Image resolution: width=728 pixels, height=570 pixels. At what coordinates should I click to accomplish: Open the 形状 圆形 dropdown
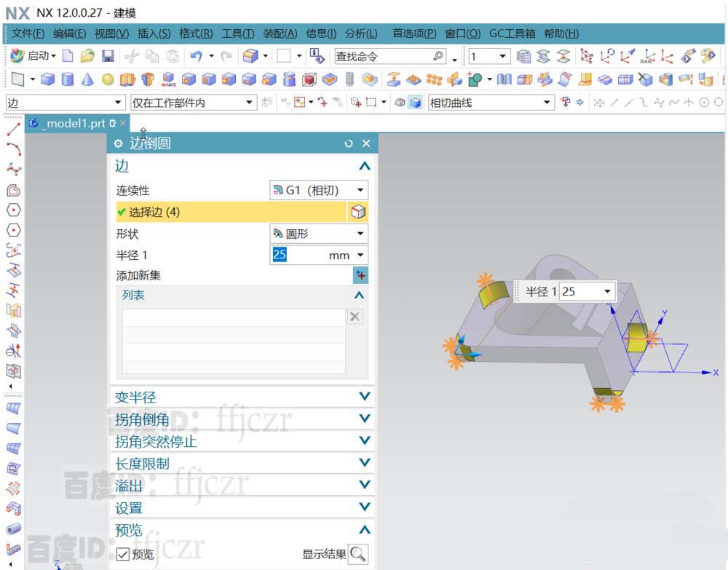point(319,234)
